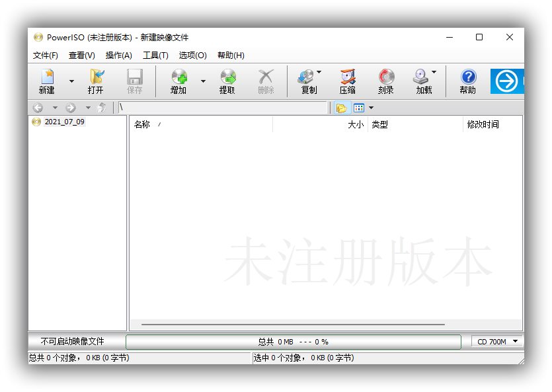Expand the 增加 dropdown arrow
The width and height of the screenshot is (552, 392).
(203, 81)
